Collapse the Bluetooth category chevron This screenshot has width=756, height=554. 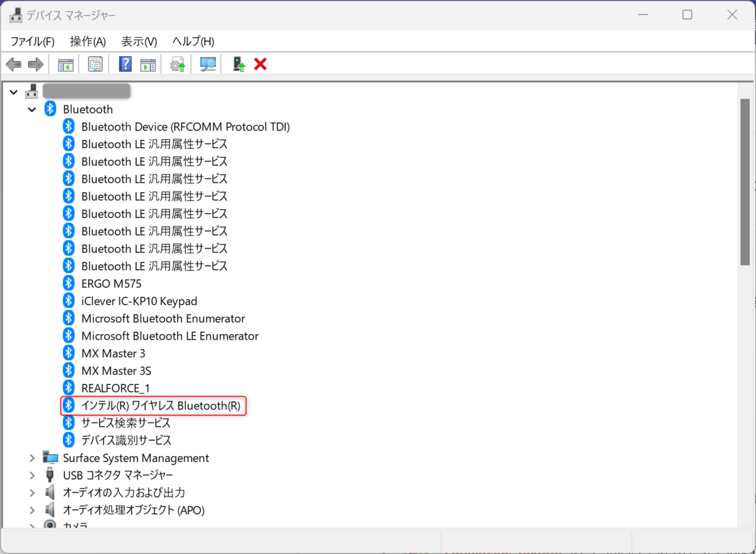pyautogui.click(x=32, y=109)
